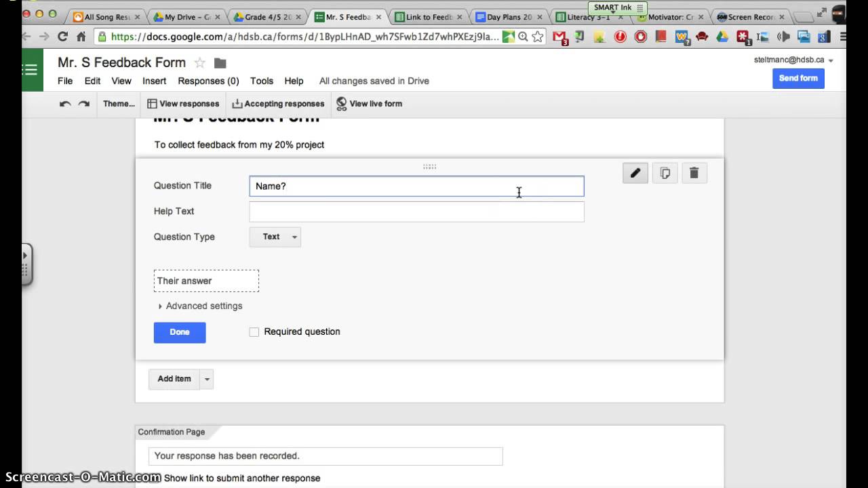Viewport: 868px width, 488px height.
Task: Switch to the Day Plans tab
Action: click(509, 17)
